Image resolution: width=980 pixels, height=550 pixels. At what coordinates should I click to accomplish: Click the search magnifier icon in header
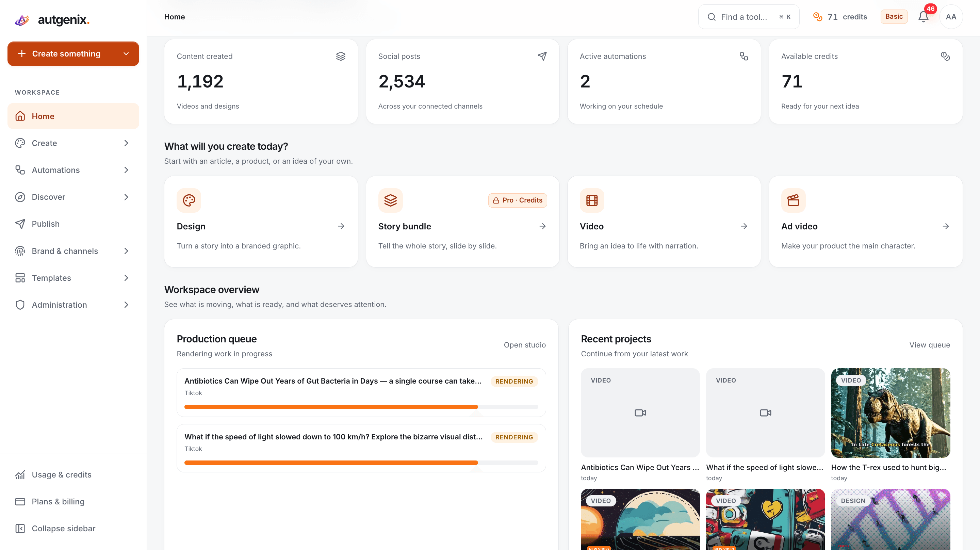click(711, 17)
